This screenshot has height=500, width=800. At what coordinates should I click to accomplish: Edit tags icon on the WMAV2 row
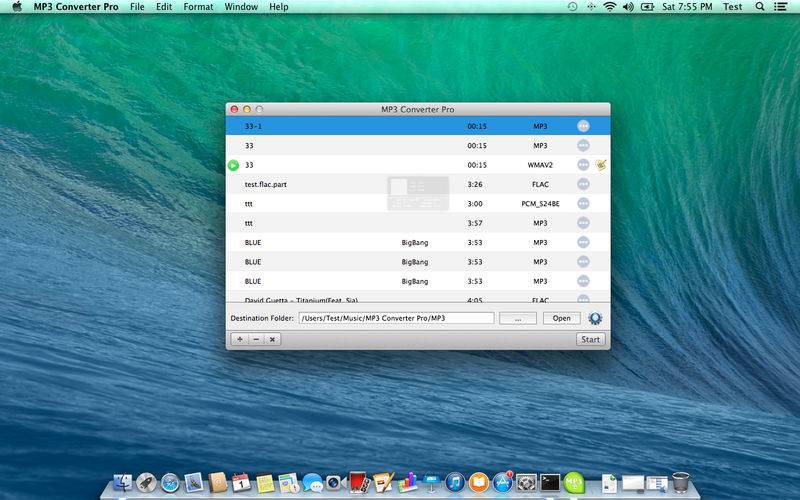pos(601,165)
